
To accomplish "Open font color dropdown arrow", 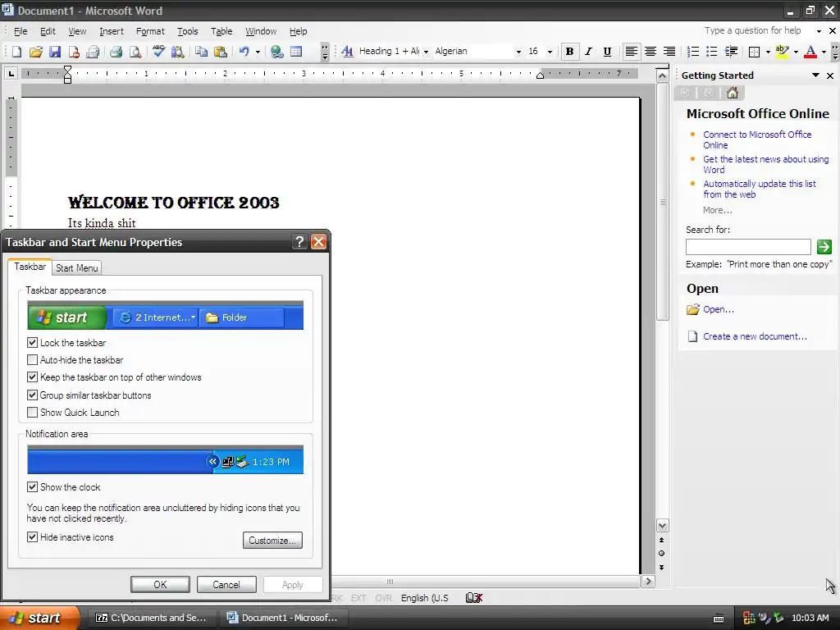I will 824,52.
